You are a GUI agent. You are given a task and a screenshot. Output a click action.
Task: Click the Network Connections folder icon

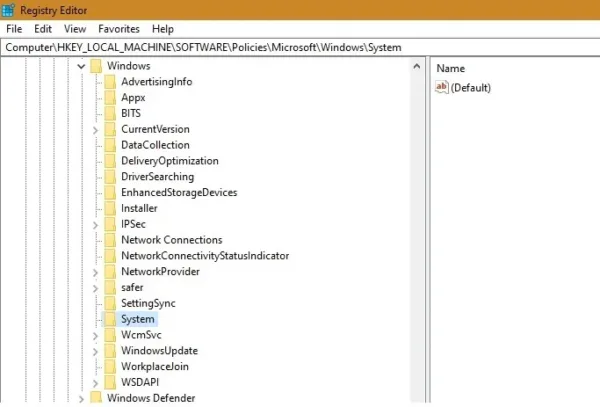pyautogui.click(x=110, y=240)
